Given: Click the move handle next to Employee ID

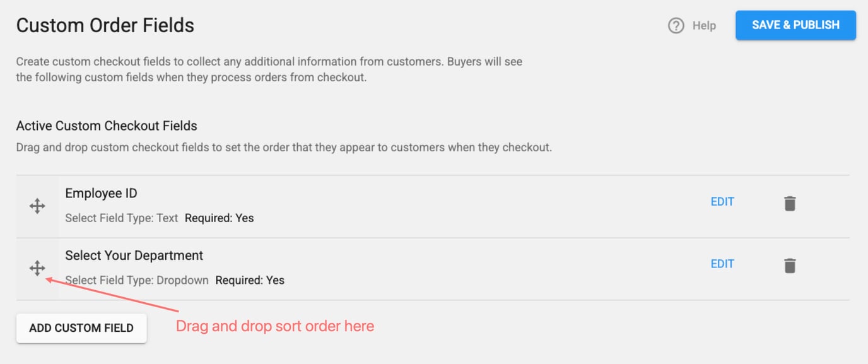Looking at the screenshot, I should [x=37, y=206].
